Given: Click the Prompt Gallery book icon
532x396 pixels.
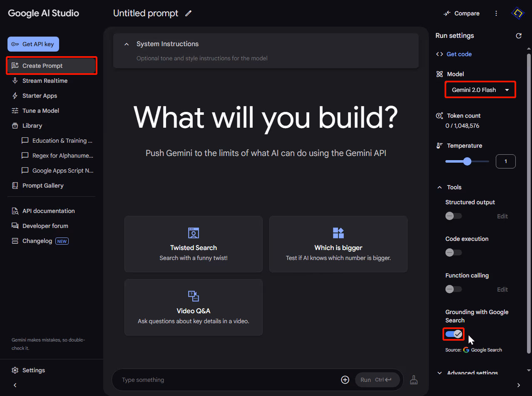Looking at the screenshot, I should [15, 186].
